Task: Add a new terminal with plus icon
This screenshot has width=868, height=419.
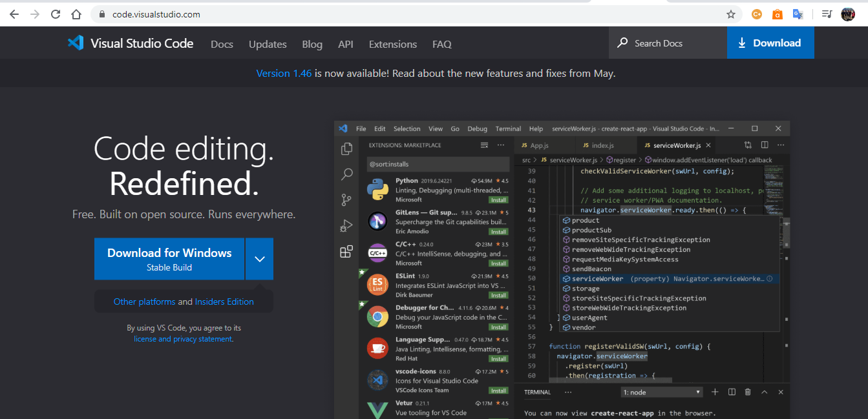Action: coord(715,392)
